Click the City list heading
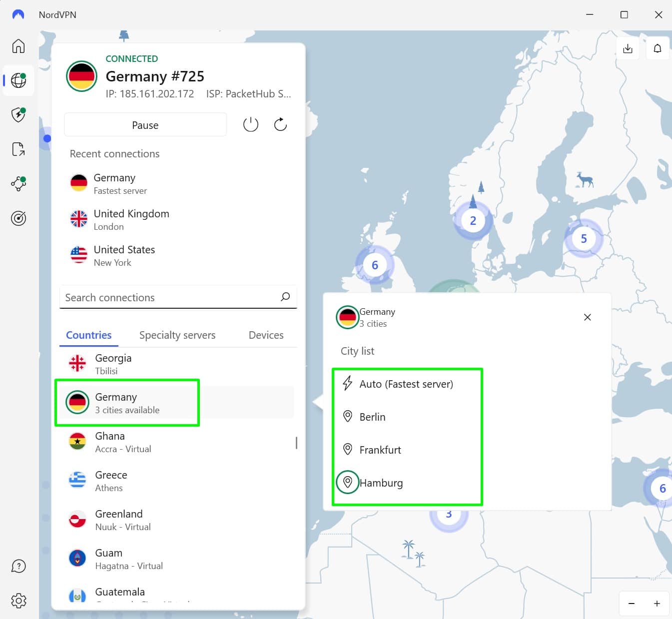This screenshot has height=619, width=672. click(357, 351)
